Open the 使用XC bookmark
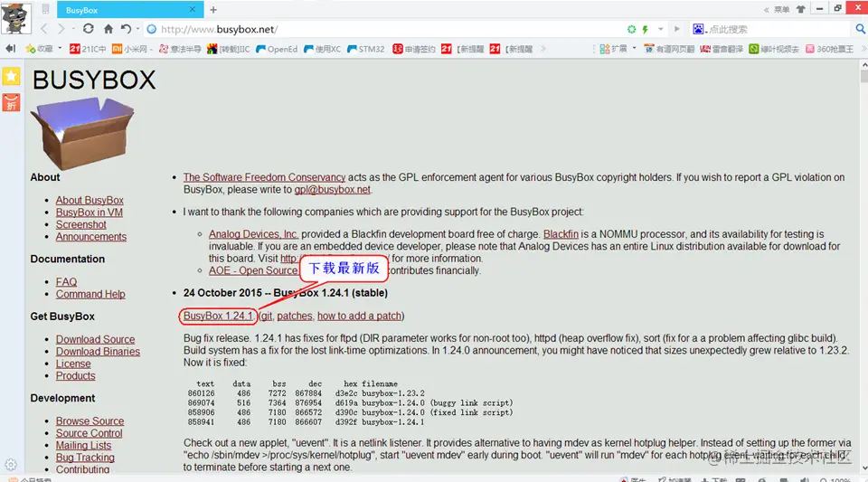Image resolution: width=868 pixels, height=482 pixels. 322,49
